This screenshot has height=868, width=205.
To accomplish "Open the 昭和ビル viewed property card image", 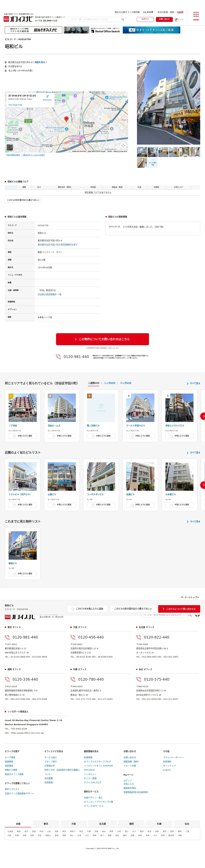I will point(23,545).
